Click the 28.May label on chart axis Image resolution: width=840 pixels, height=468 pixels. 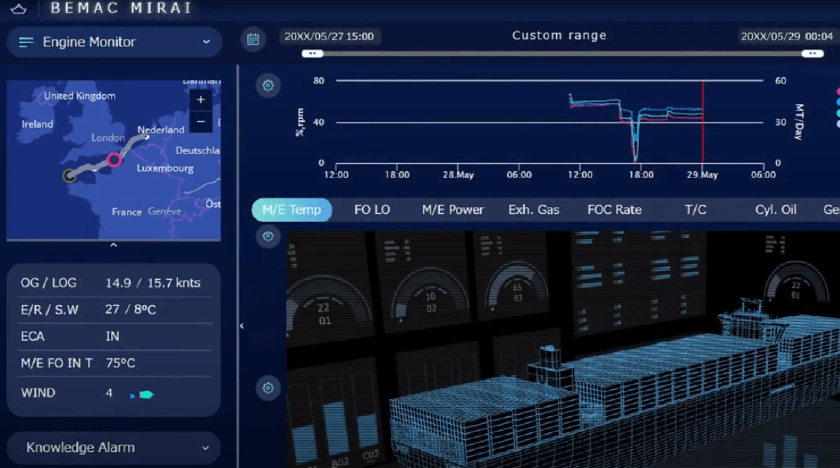pos(458,175)
